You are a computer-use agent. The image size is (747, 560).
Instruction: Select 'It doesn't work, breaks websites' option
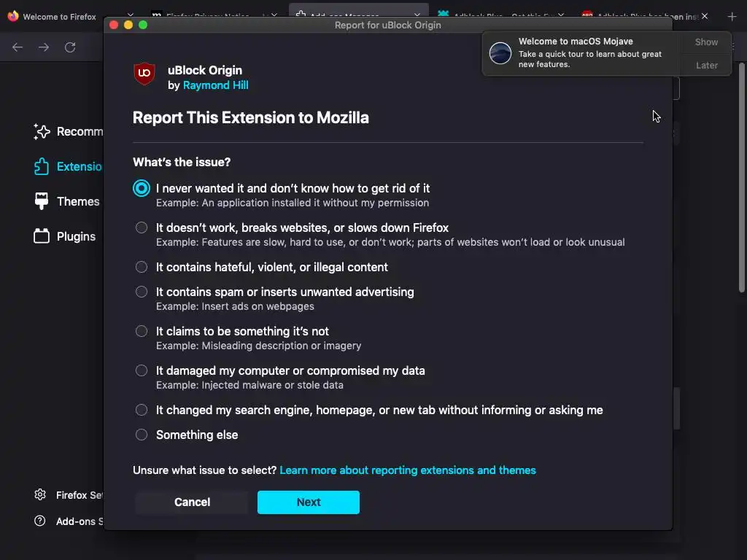141,227
